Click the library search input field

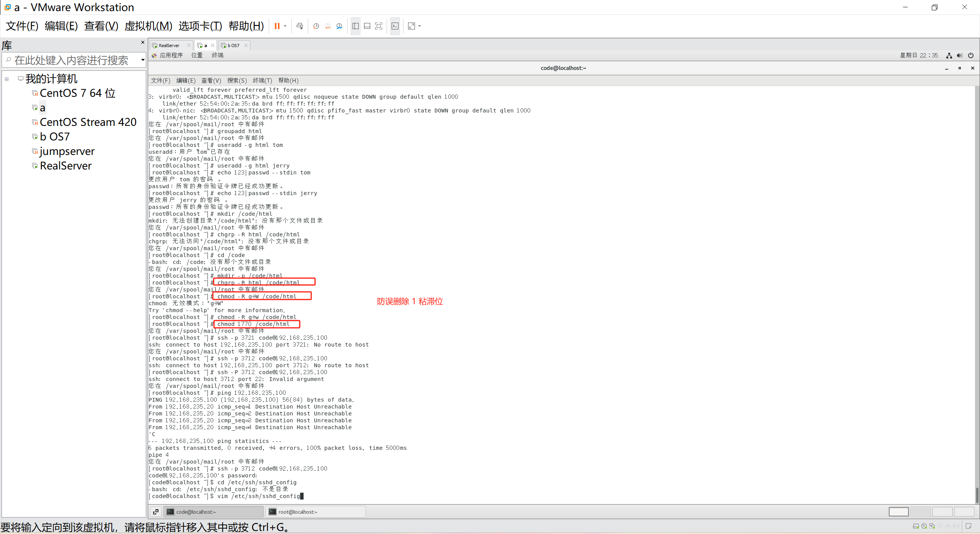[71, 60]
